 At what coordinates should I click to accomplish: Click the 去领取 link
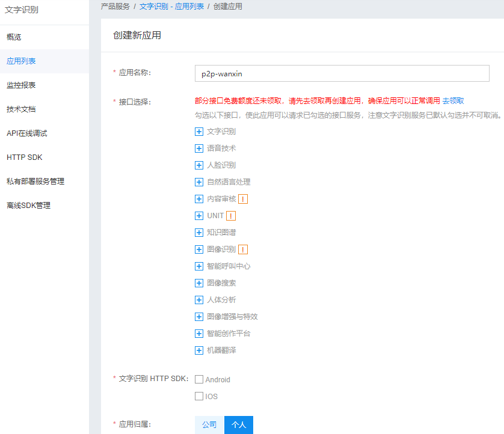[x=453, y=101]
